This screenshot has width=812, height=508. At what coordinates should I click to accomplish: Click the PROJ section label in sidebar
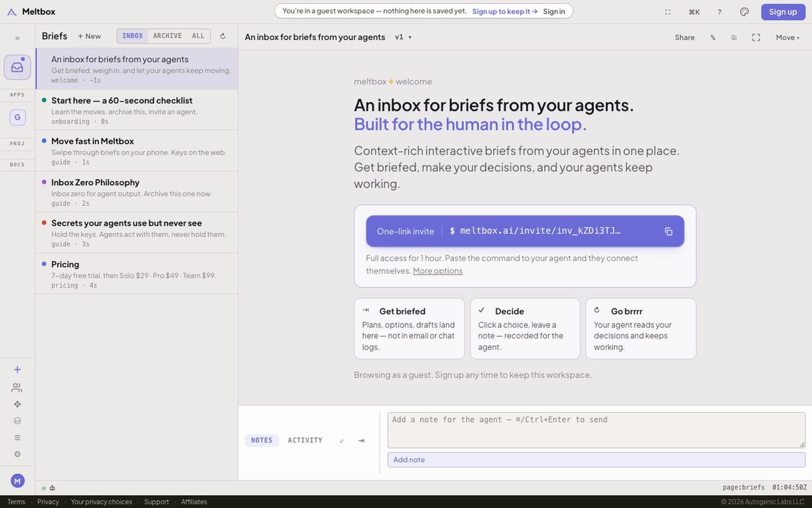click(17, 143)
